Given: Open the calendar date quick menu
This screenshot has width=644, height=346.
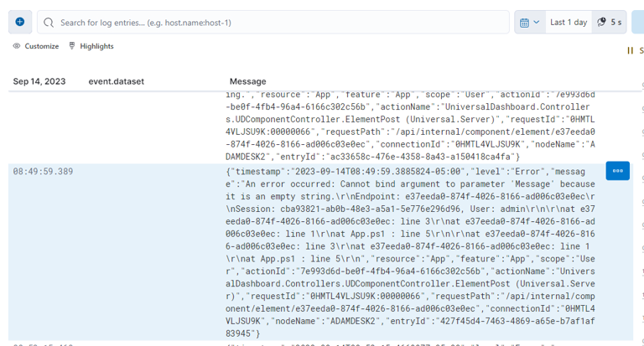Looking at the screenshot, I should pos(530,22).
